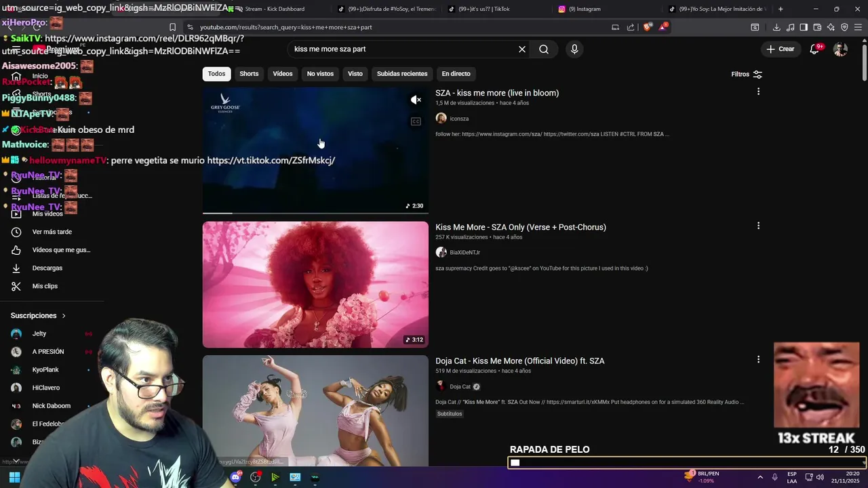The height and width of the screenshot is (488, 868).
Task: Show hidden system tray icons chevron
Action: pyautogui.click(x=759, y=477)
